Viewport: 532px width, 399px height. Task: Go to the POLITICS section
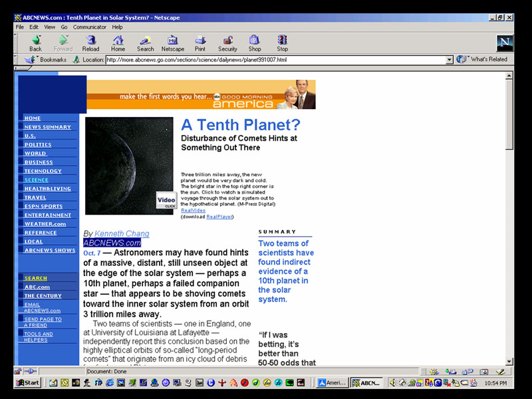(x=38, y=144)
